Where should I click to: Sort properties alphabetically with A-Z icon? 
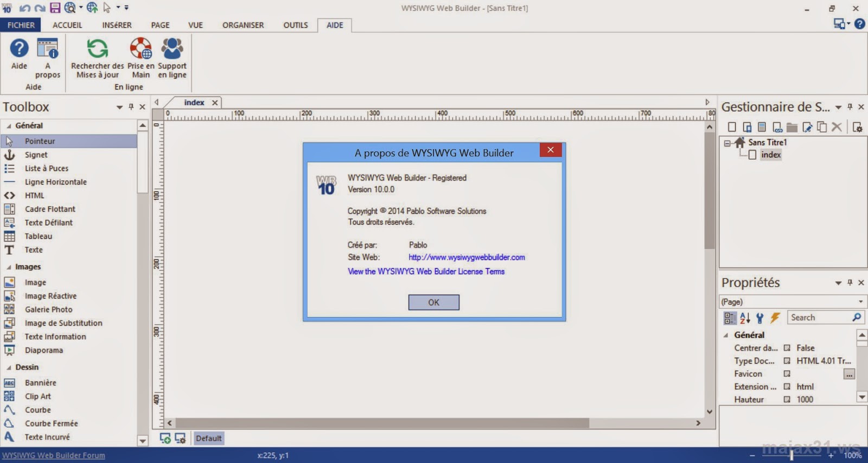745,318
